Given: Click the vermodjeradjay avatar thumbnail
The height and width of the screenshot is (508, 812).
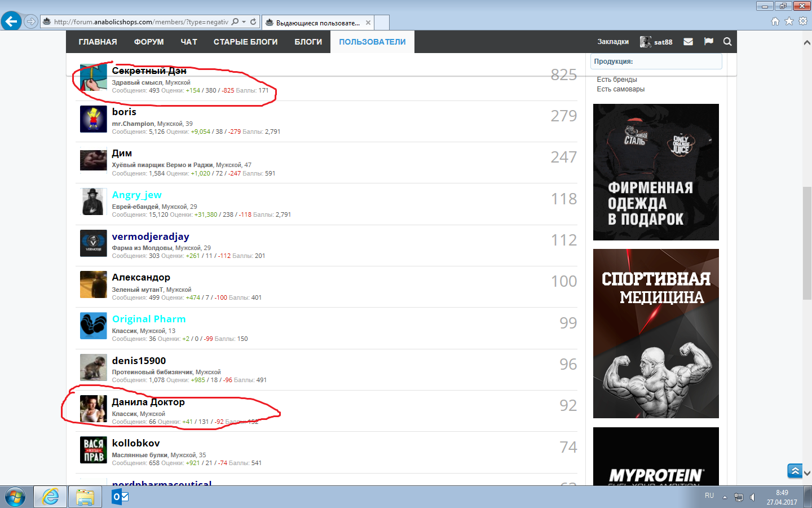Looking at the screenshot, I should pyautogui.click(x=93, y=243).
